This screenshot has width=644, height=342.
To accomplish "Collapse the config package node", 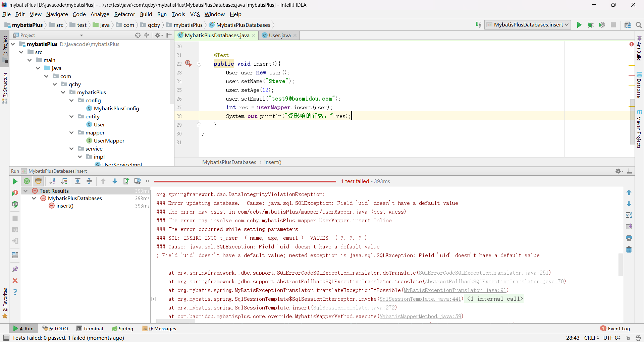I will pyautogui.click(x=71, y=101).
